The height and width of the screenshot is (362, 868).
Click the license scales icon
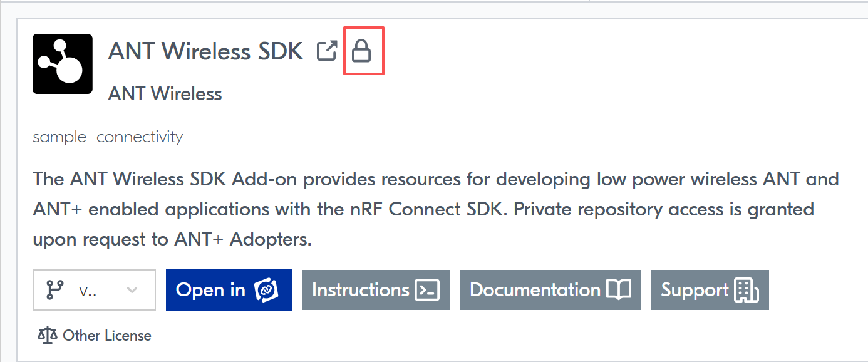(x=48, y=336)
